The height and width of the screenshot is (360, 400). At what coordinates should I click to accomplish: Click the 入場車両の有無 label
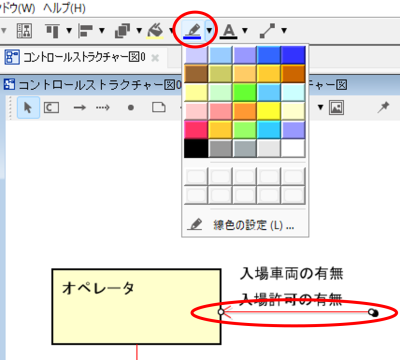click(292, 274)
